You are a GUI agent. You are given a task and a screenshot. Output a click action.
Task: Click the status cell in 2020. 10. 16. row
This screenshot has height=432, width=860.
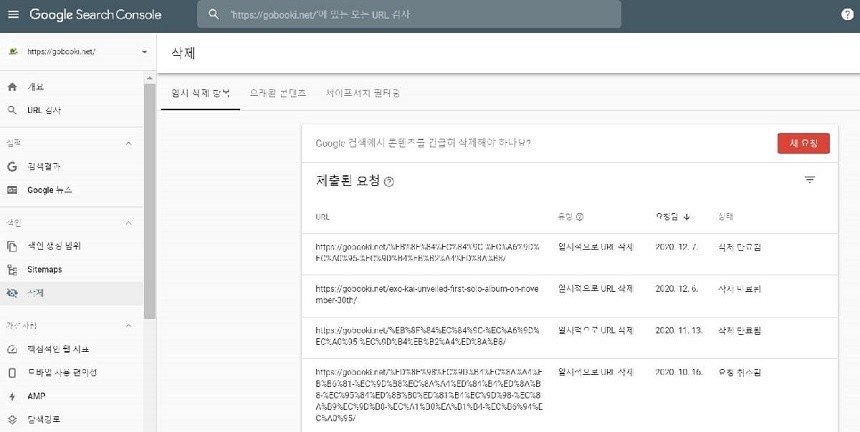click(x=739, y=372)
